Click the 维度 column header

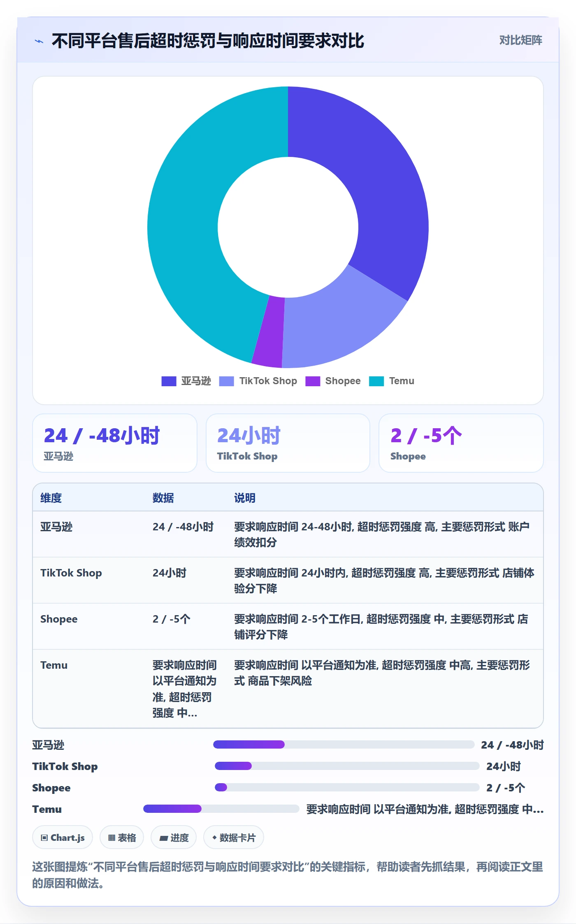point(51,498)
